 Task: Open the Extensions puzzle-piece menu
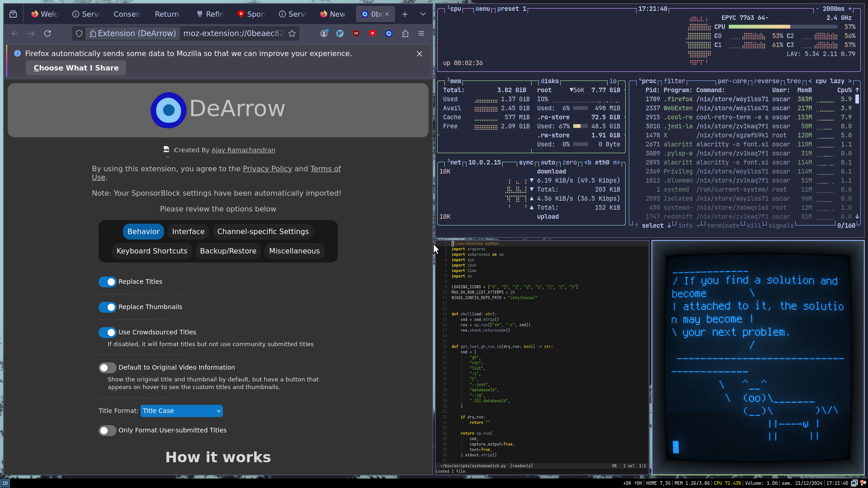(405, 33)
